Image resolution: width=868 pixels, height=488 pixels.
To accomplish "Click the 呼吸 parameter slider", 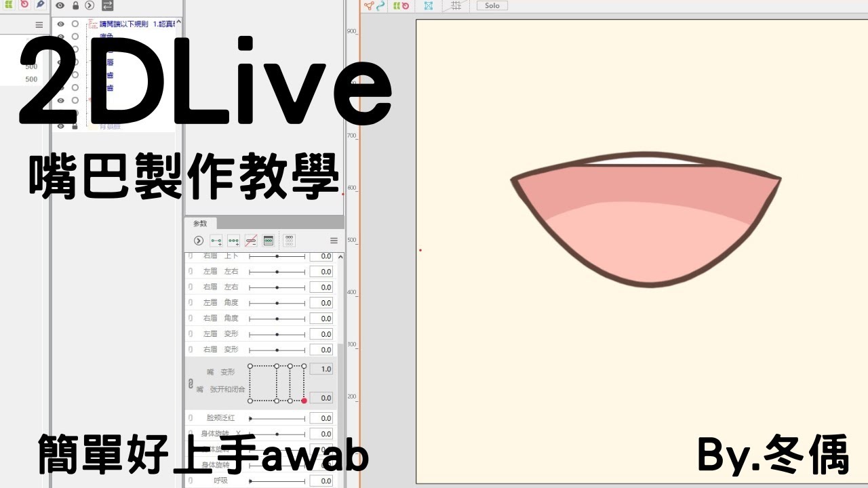I will coord(277,481).
